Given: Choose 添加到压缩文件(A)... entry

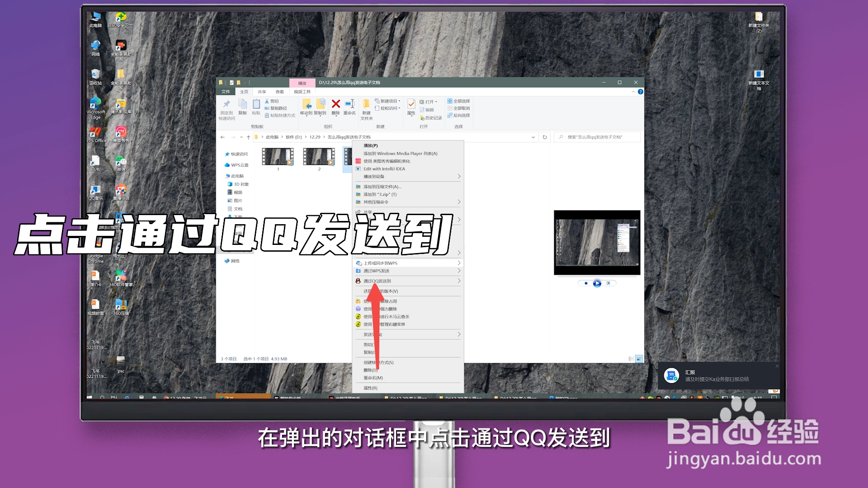Looking at the screenshot, I should click(x=408, y=187).
